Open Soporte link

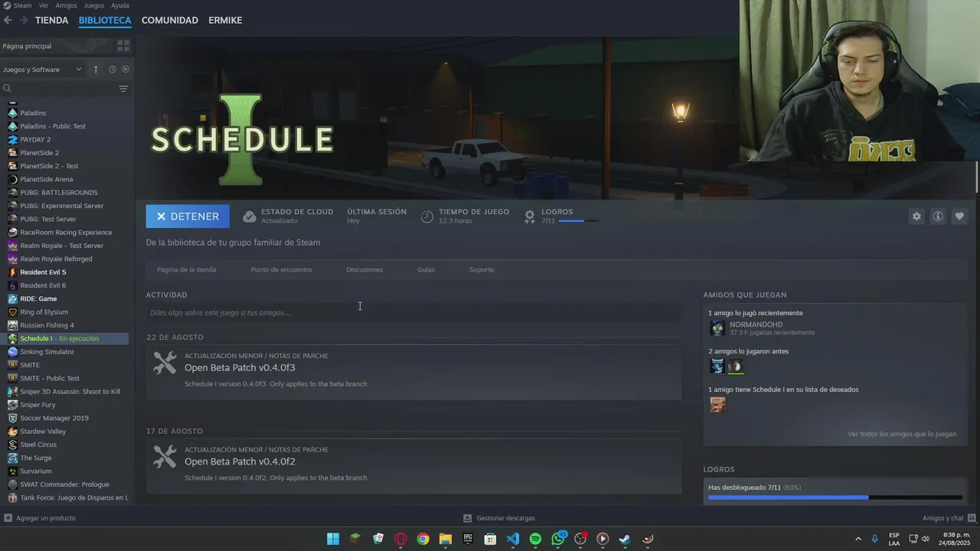coord(482,269)
